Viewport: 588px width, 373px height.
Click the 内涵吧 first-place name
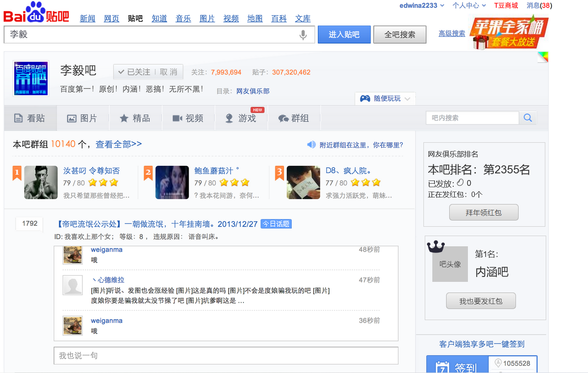click(492, 272)
